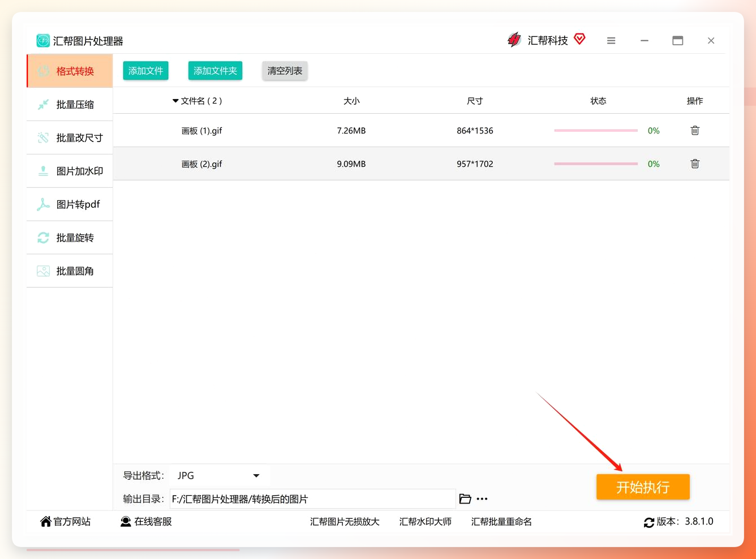The height and width of the screenshot is (559, 756).
Task: Select file name 画板 (2).gif
Action: (201, 164)
